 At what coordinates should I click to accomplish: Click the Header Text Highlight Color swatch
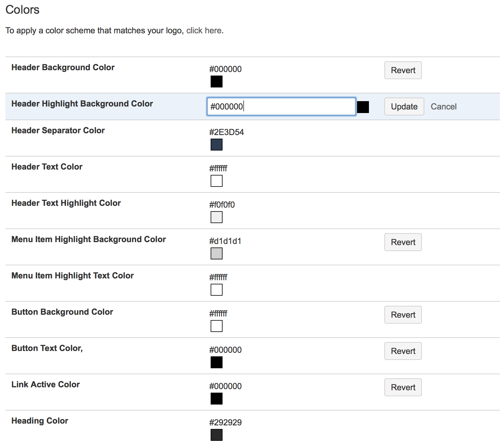pos(216,217)
